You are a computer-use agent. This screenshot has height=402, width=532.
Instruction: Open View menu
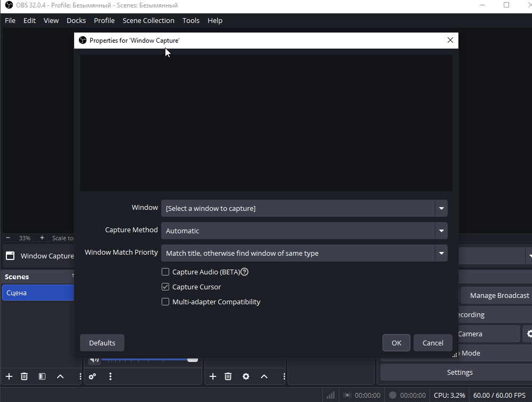tap(51, 20)
